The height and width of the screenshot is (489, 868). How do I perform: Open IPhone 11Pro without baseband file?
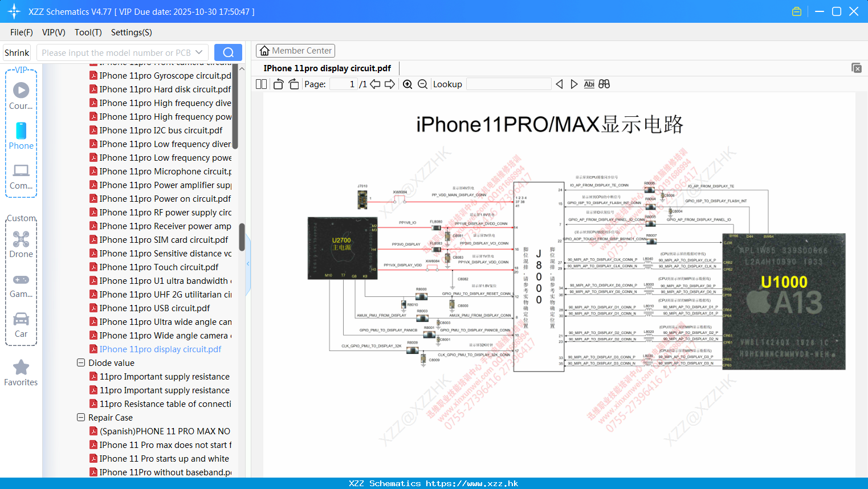(x=160, y=472)
